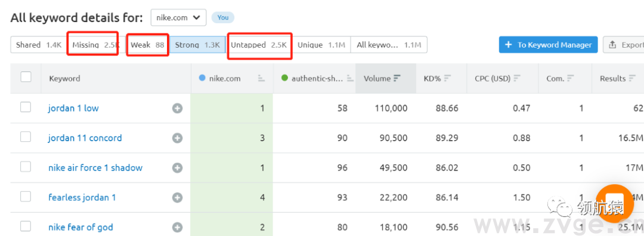
Task: Open the nike fear of god link
Action: click(x=80, y=228)
